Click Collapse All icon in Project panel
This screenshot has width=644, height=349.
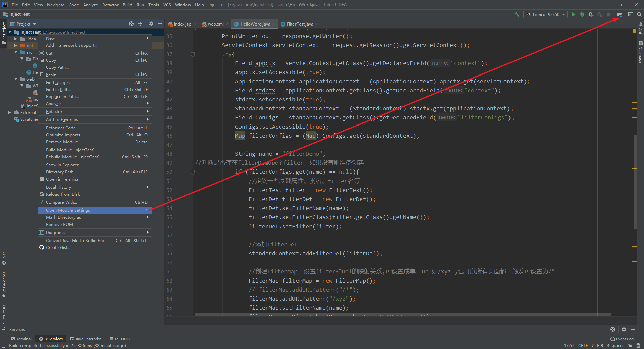pos(140,24)
